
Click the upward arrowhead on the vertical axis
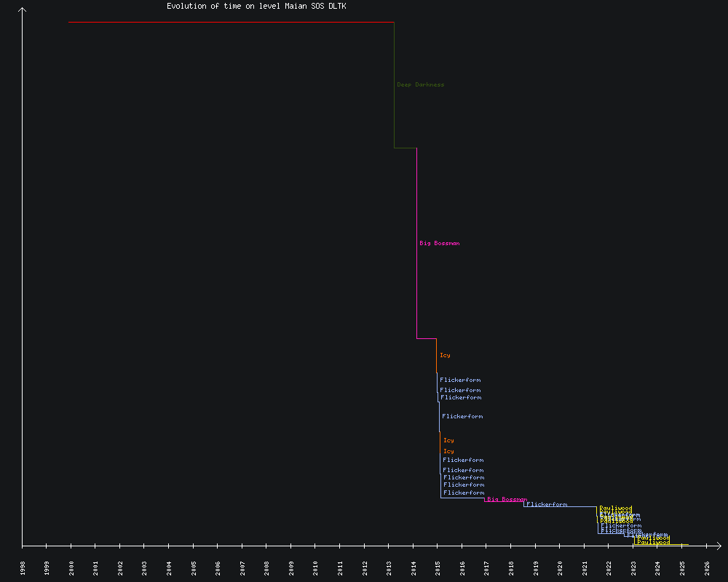[23, 10]
